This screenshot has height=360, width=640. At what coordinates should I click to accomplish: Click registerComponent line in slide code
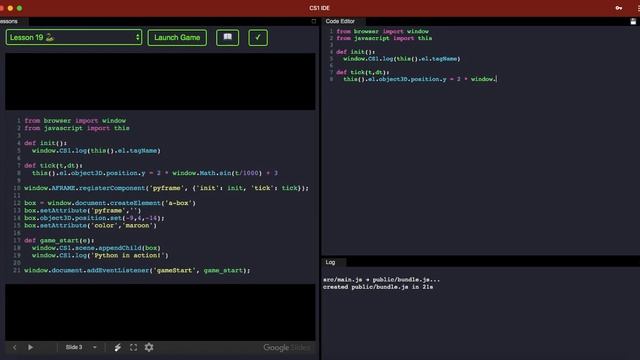pyautogui.click(x=167, y=188)
